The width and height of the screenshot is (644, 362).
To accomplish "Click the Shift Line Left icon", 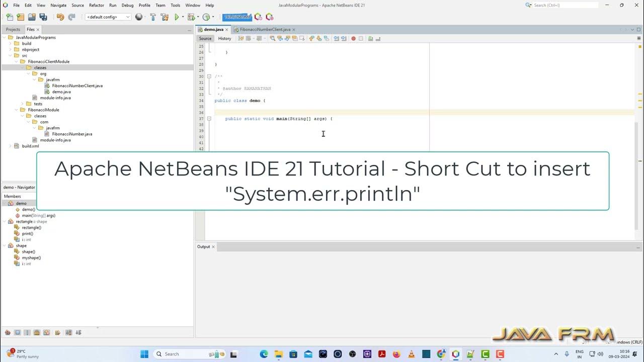I will point(336,38).
